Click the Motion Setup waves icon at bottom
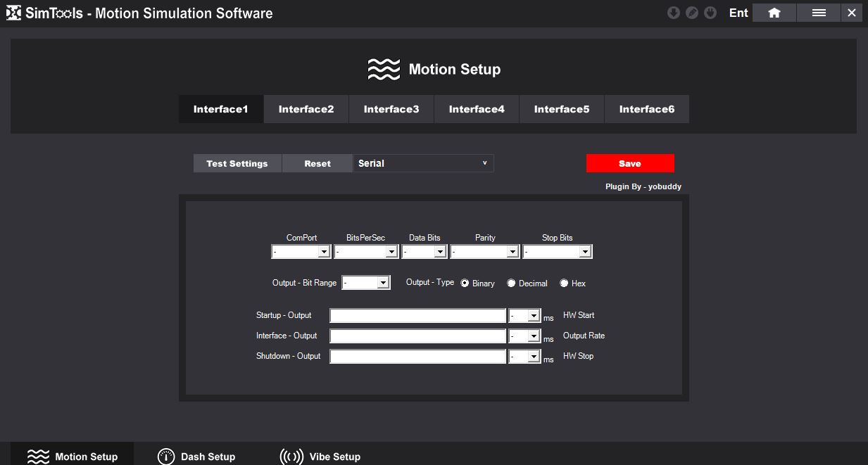Image resolution: width=868 pixels, height=465 pixels. 38,457
